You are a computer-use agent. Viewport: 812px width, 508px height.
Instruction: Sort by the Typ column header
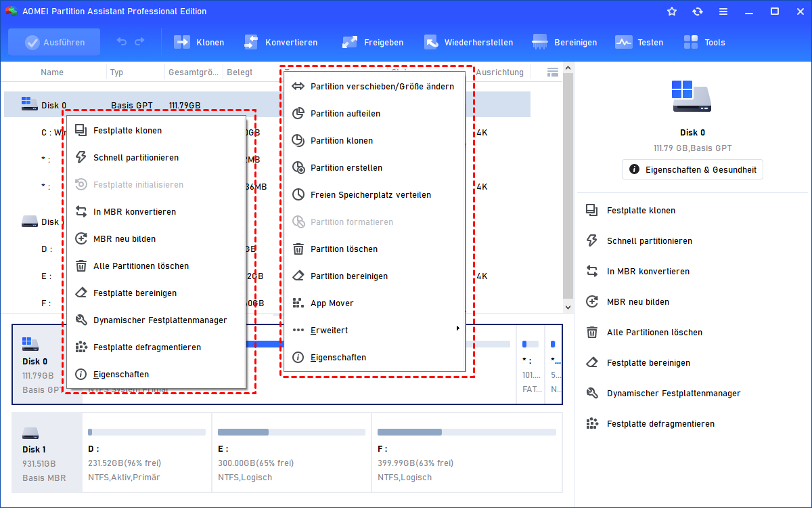pos(117,72)
